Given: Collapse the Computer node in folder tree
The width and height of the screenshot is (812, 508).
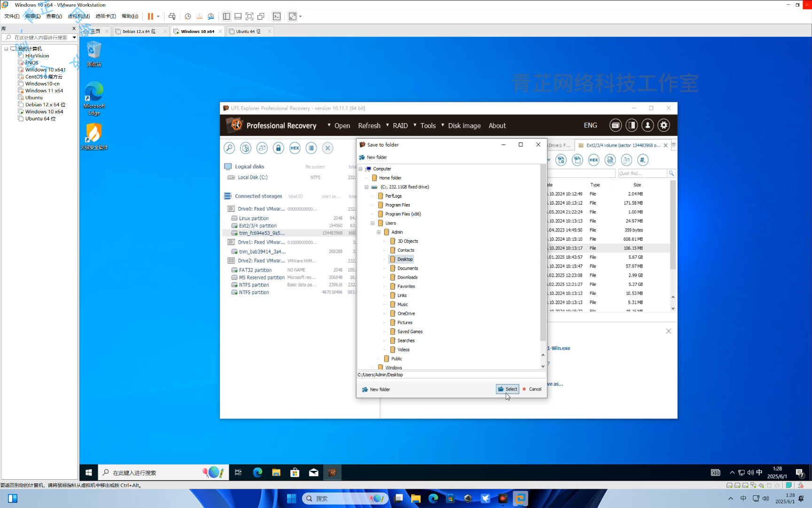Looking at the screenshot, I should [x=360, y=169].
